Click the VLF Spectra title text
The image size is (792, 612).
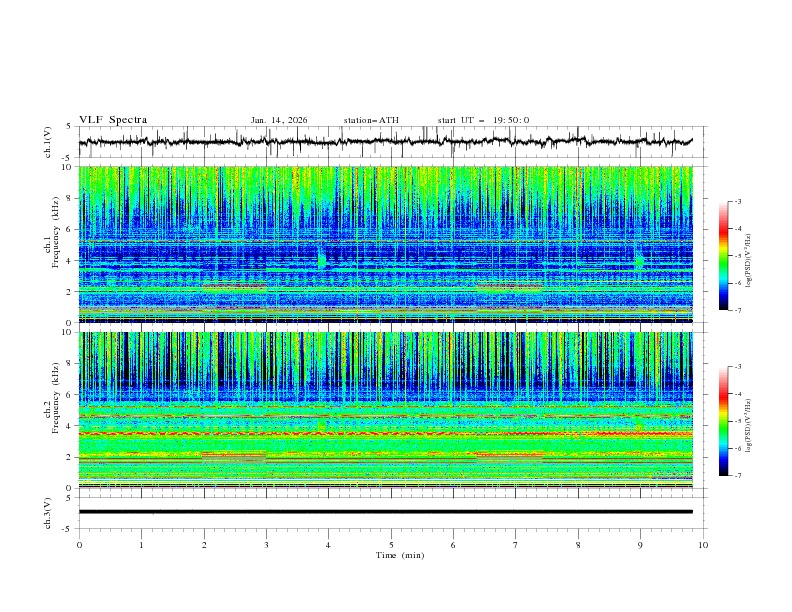[113, 120]
